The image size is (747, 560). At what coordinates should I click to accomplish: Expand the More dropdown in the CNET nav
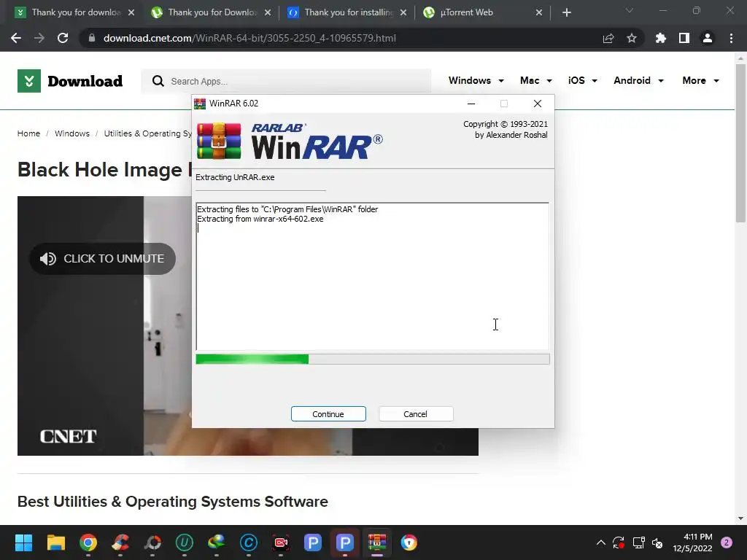(x=701, y=80)
